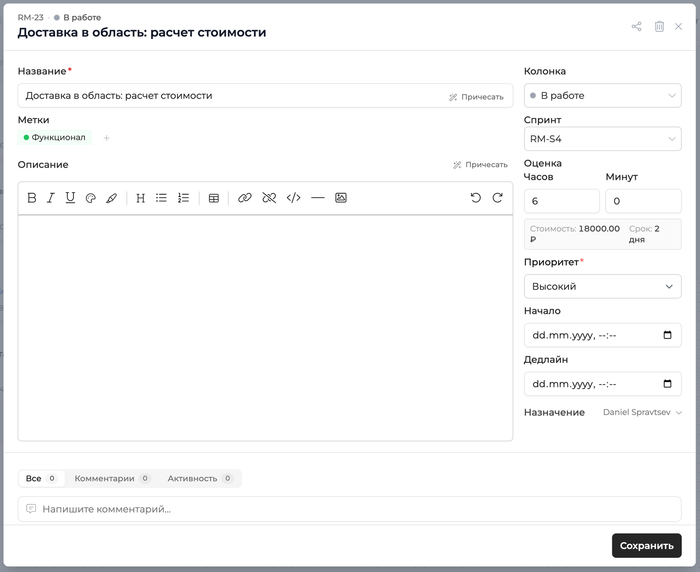
Task: Insert heading with H icon
Action: (x=141, y=198)
